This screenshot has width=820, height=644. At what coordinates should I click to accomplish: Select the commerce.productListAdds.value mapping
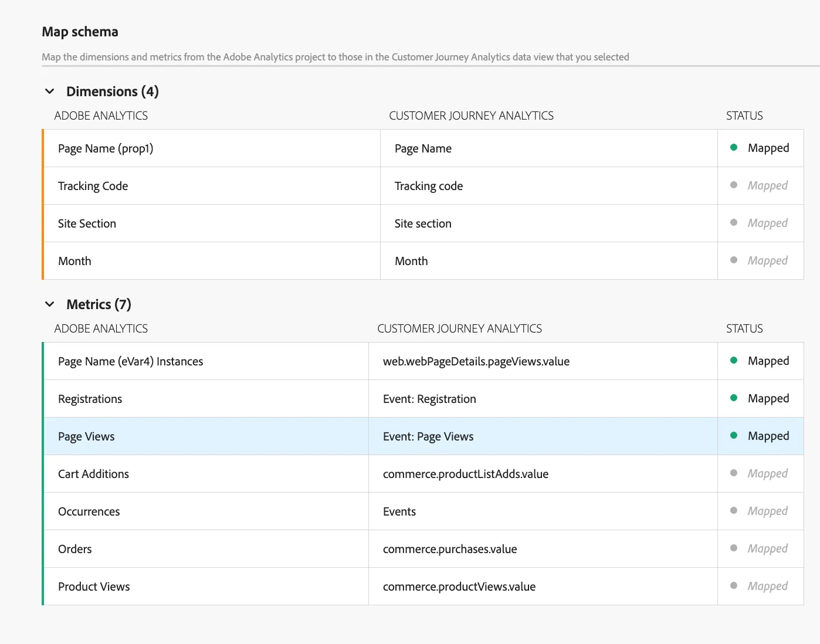pyautogui.click(x=543, y=474)
